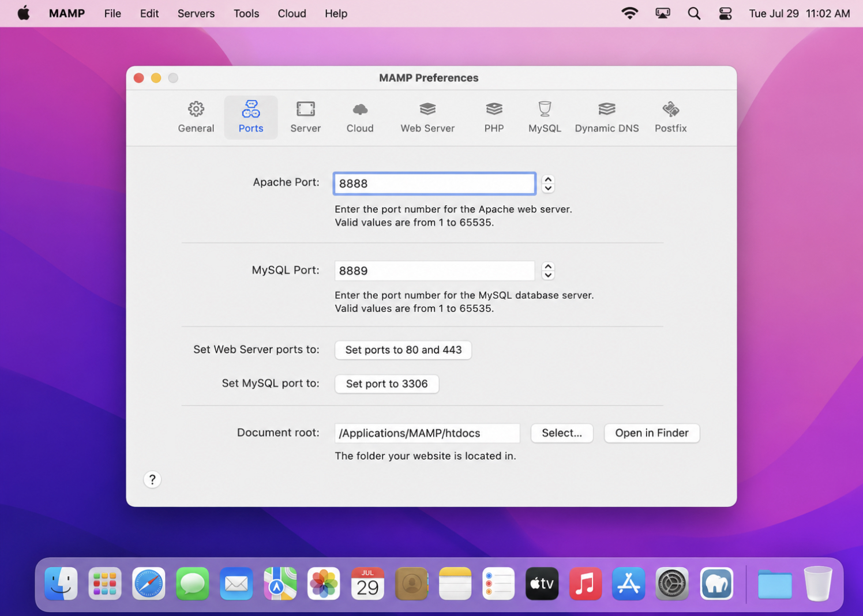This screenshot has width=863, height=616.
Task: Click Select... to choose document root
Action: [562, 433]
